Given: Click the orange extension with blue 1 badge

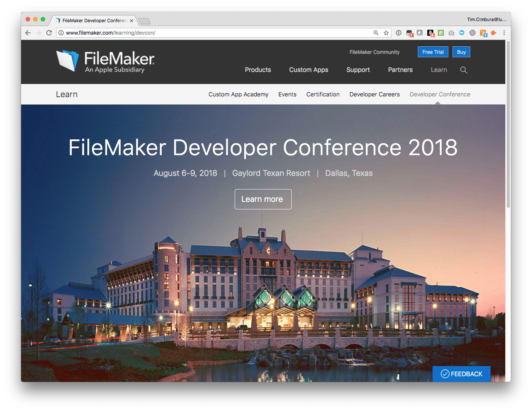Looking at the screenshot, I should tap(483, 33).
